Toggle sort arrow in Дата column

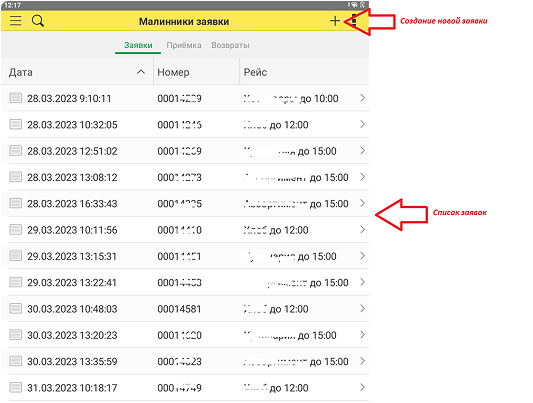click(x=141, y=72)
